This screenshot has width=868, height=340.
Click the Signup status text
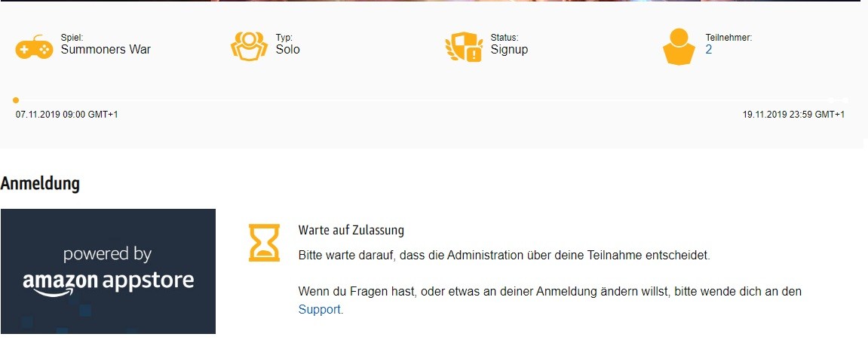point(509,49)
